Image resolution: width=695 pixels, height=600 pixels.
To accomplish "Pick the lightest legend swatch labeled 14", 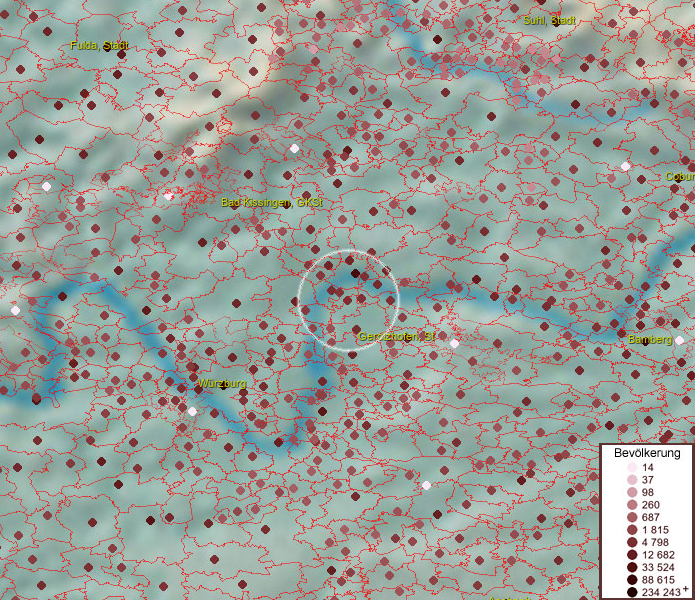I will coord(632,468).
